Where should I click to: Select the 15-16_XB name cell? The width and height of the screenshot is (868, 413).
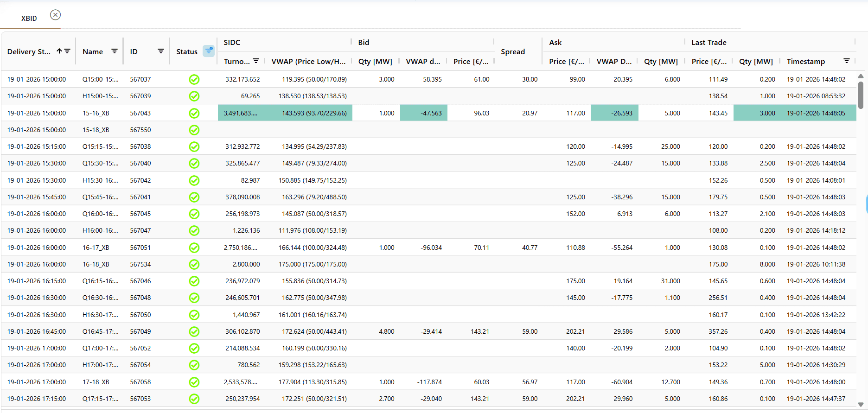pos(96,113)
